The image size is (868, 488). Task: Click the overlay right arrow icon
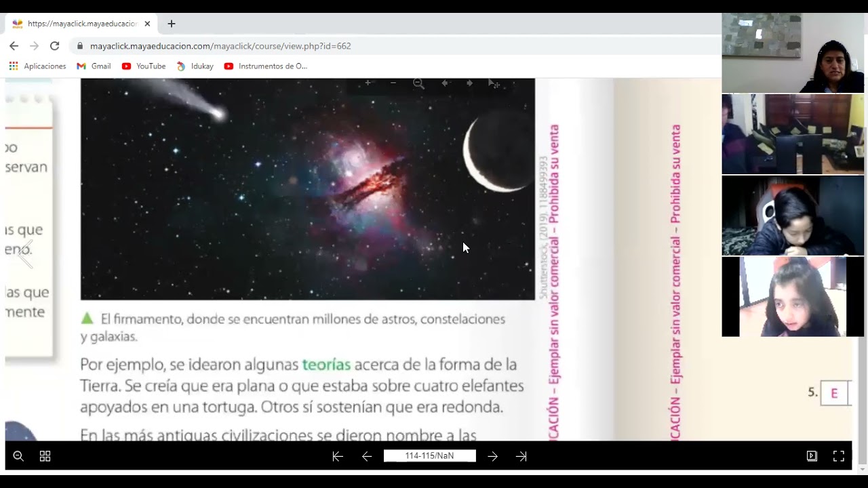pos(469,83)
